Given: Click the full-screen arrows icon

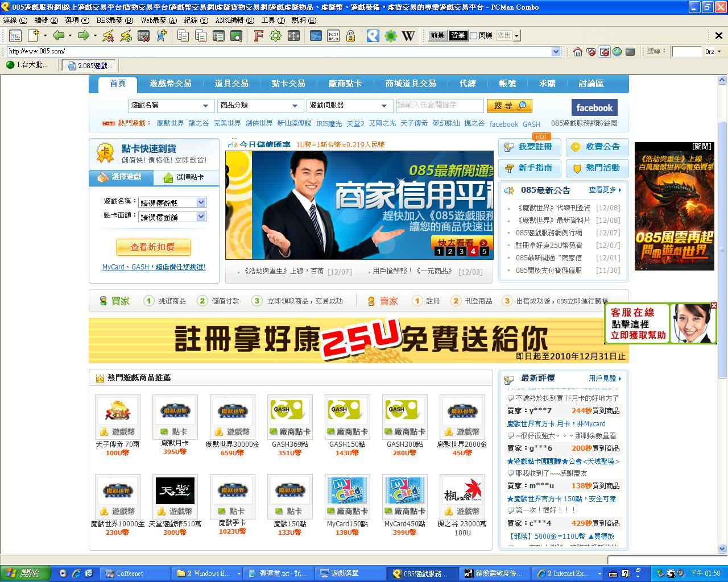Looking at the screenshot, I should click(293, 36).
